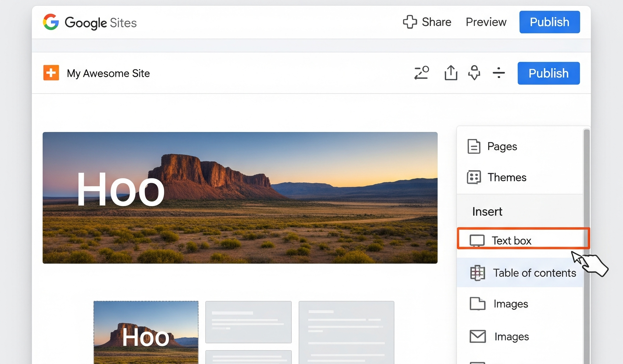Viewport: 623px width, 364px height.
Task: Click the Share plus icon
Action: (x=410, y=22)
